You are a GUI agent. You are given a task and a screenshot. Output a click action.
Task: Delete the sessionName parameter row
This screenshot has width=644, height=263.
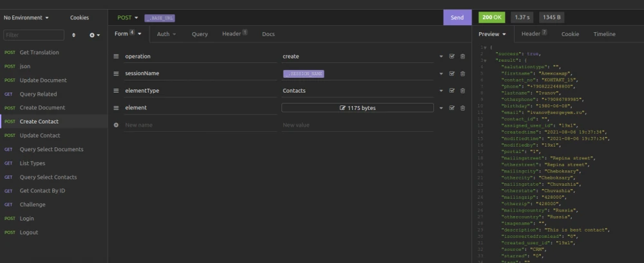tap(462, 73)
